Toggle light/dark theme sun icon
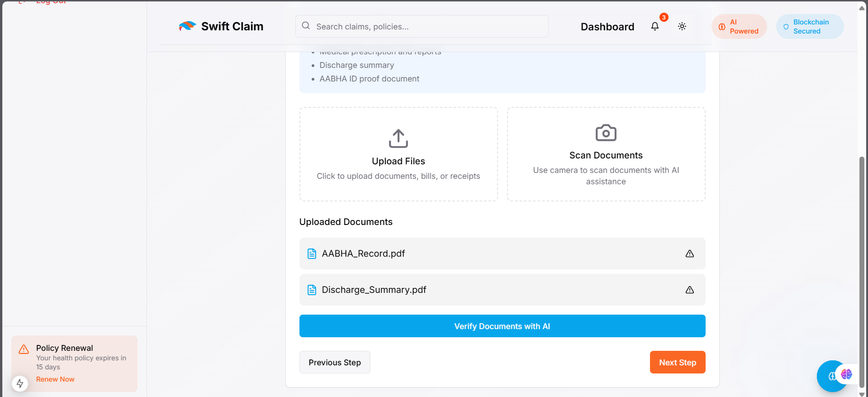The height and width of the screenshot is (397, 868). (682, 27)
